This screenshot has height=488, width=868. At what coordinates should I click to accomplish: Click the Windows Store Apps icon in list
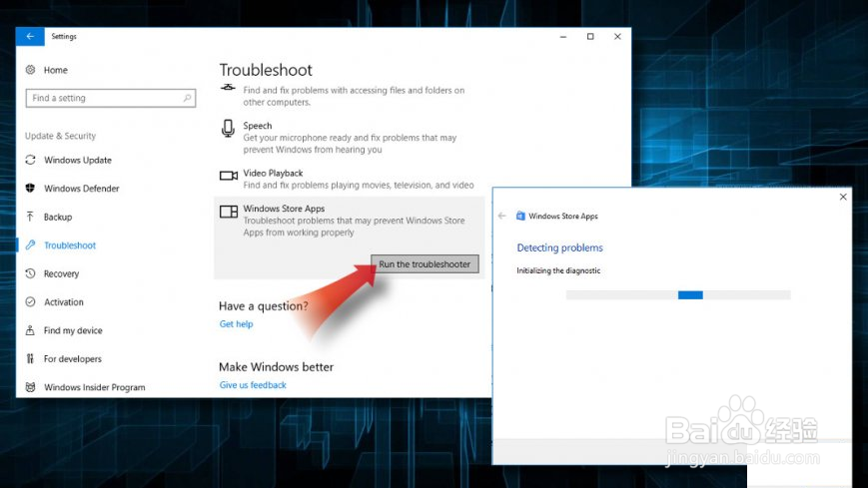228,212
